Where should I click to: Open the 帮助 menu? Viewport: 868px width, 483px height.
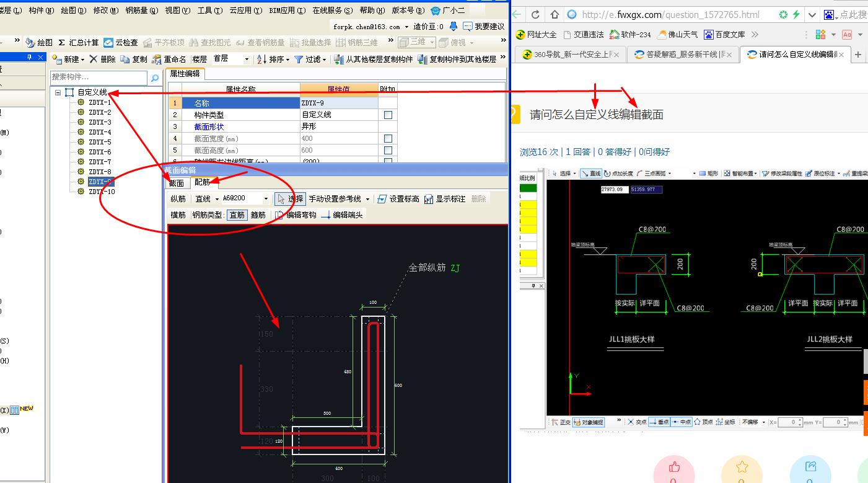pos(372,11)
